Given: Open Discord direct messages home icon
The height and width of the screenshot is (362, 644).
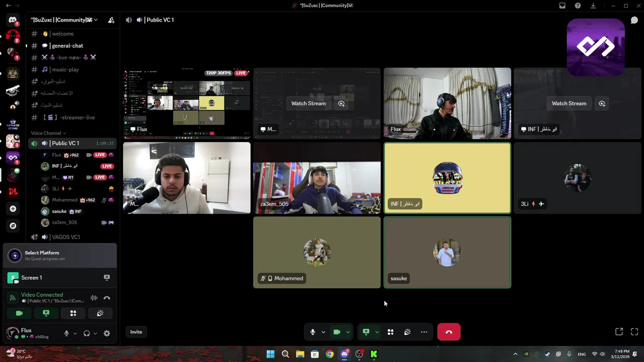Looking at the screenshot, I should 13,20.
